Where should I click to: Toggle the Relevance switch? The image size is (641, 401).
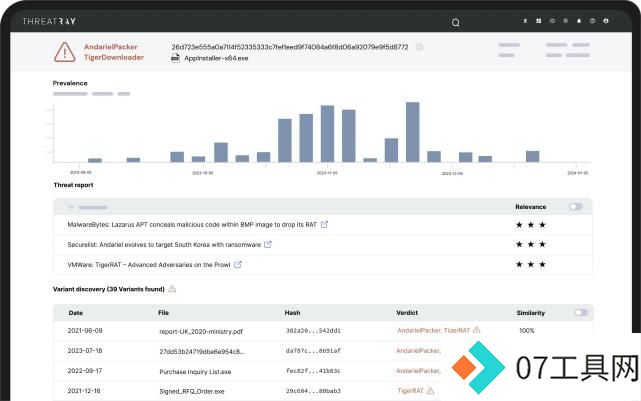[576, 207]
